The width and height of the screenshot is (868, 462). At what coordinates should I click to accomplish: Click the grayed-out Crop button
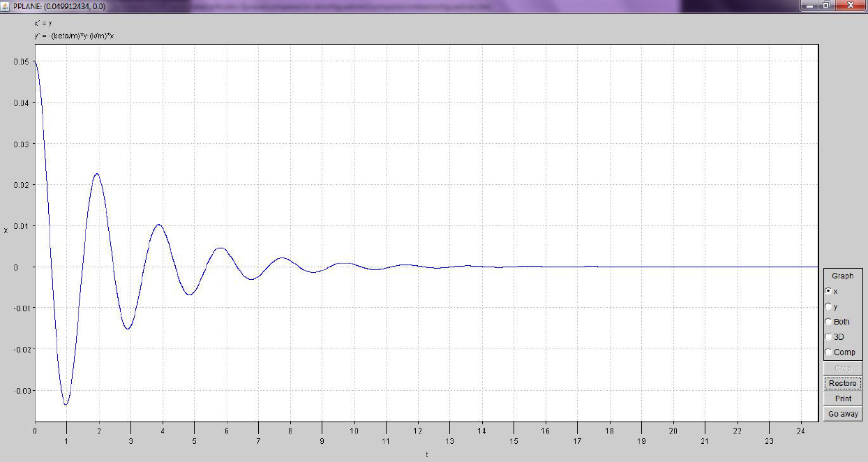point(843,368)
